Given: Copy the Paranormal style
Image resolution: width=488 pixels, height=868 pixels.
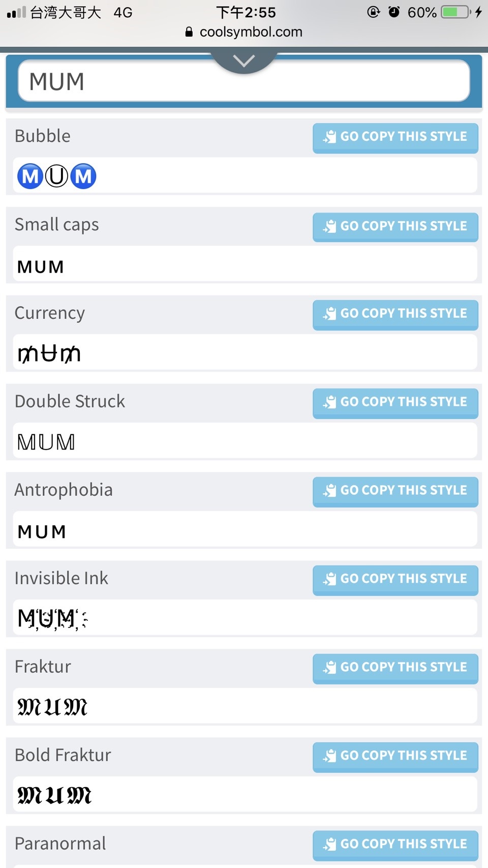Looking at the screenshot, I should (395, 845).
